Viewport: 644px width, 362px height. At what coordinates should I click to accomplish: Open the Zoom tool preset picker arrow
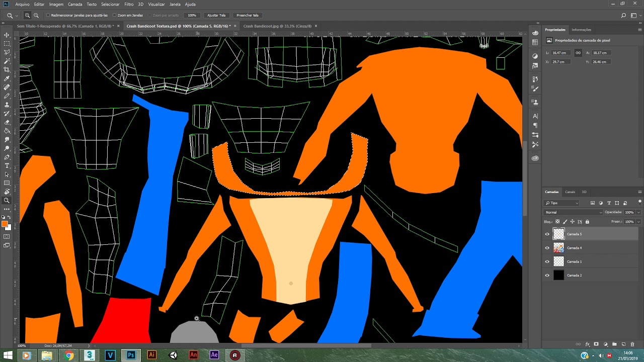click(x=16, y=16)
